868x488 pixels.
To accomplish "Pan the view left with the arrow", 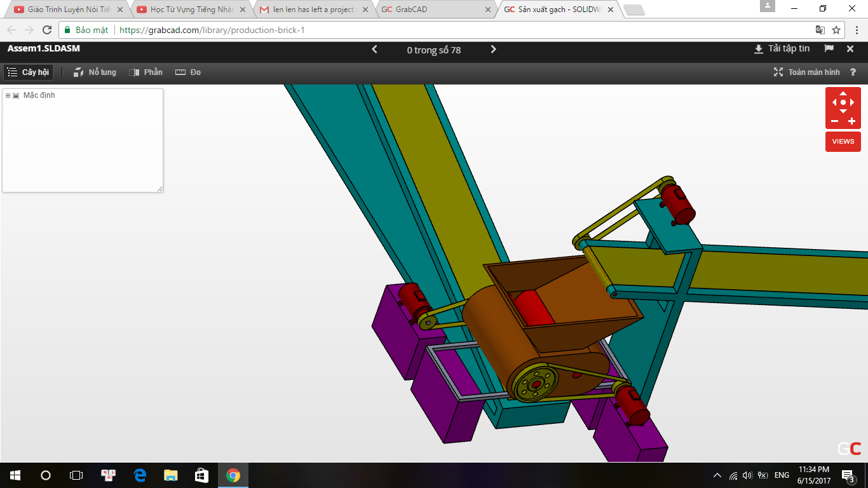I will (x=833, y=102).
